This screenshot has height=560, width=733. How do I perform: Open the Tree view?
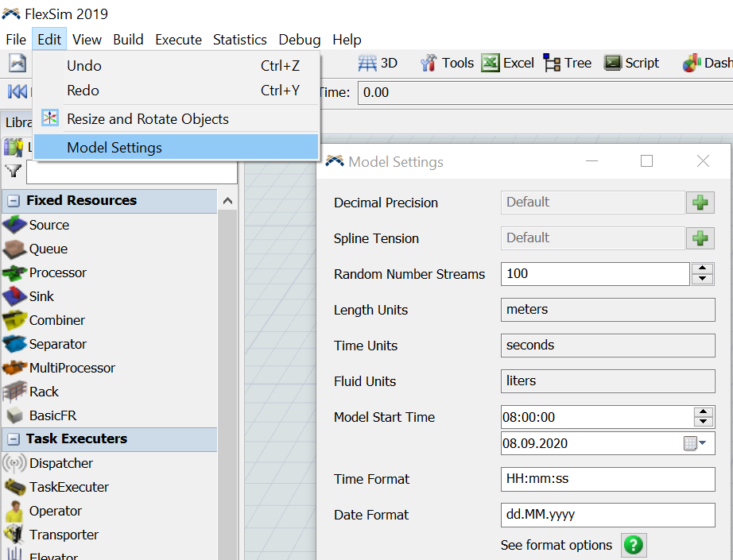(x=568, y=63)
